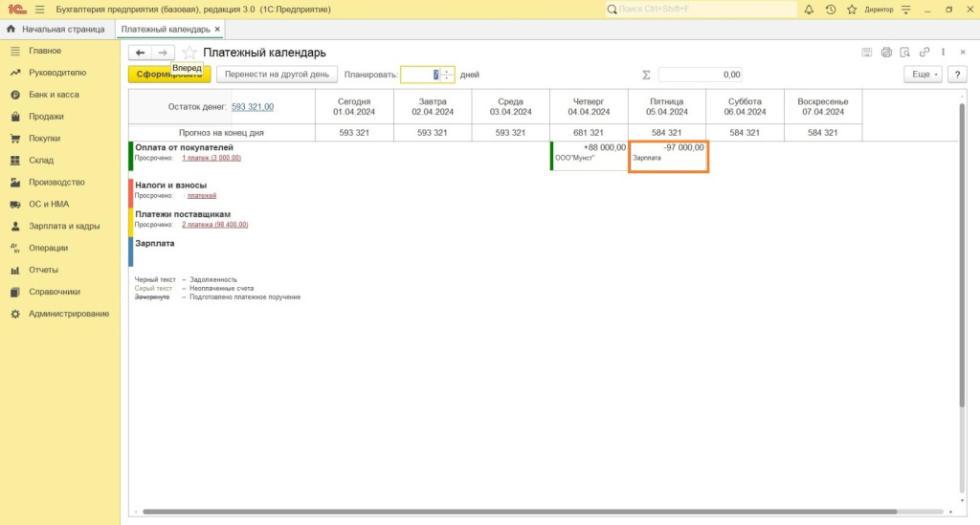
Task: Open the notifications bell icon
Action: [810, 10]
